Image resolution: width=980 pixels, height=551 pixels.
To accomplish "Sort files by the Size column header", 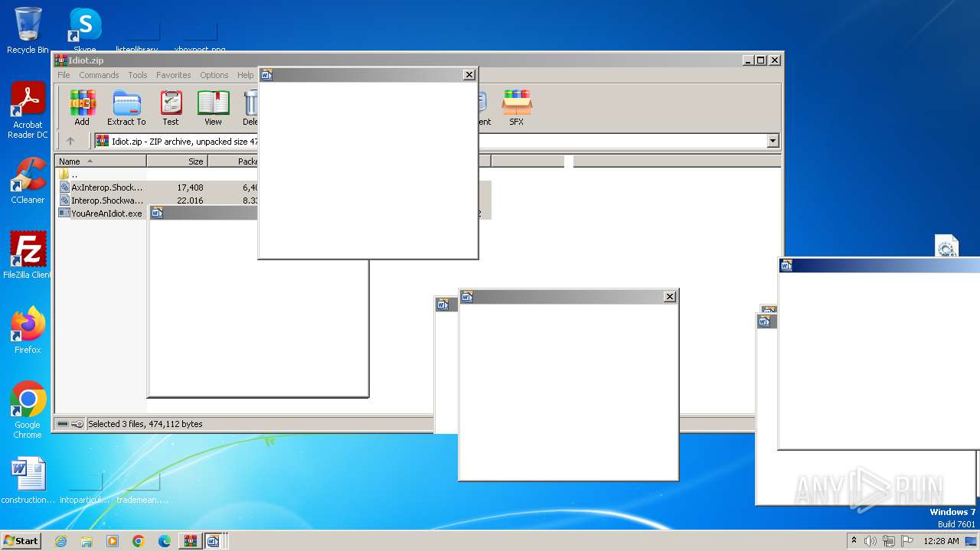I will 177,161.
